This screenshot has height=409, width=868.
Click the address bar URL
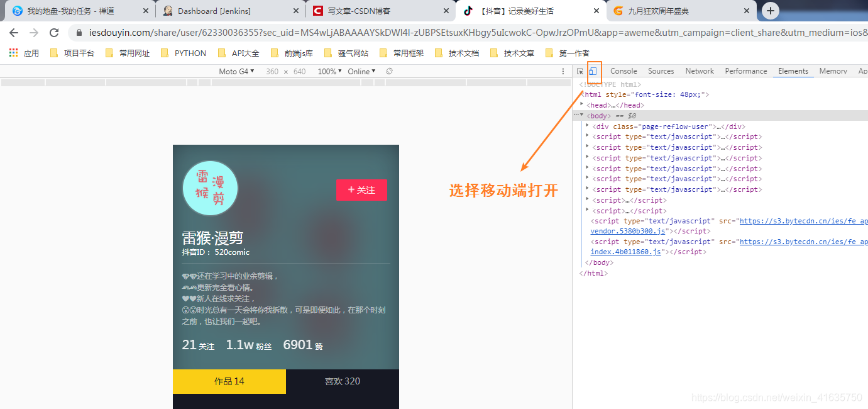tap(478, 33)
